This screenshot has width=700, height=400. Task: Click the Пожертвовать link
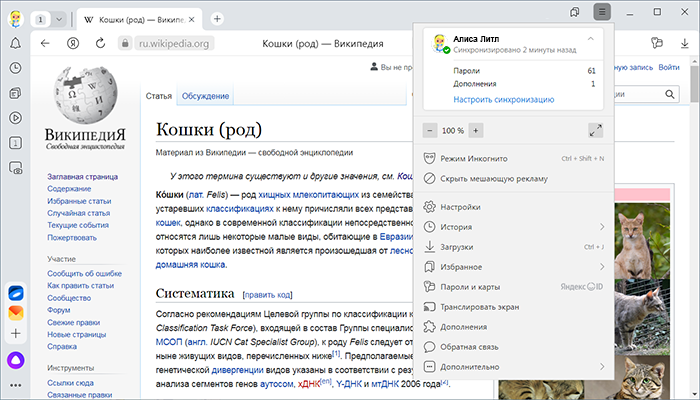click(72, 238)
